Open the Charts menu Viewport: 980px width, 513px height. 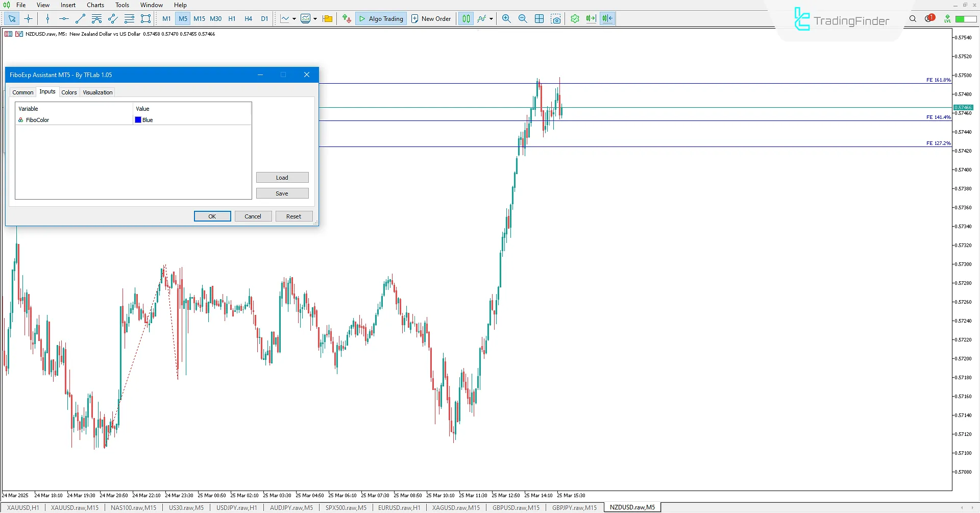(x=95, y=5)
